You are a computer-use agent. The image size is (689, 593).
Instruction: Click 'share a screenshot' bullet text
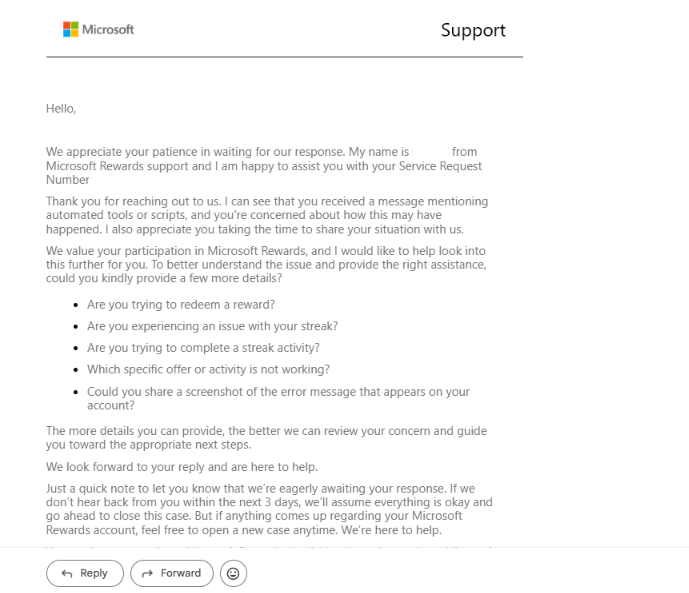click(x=278, y=398)
